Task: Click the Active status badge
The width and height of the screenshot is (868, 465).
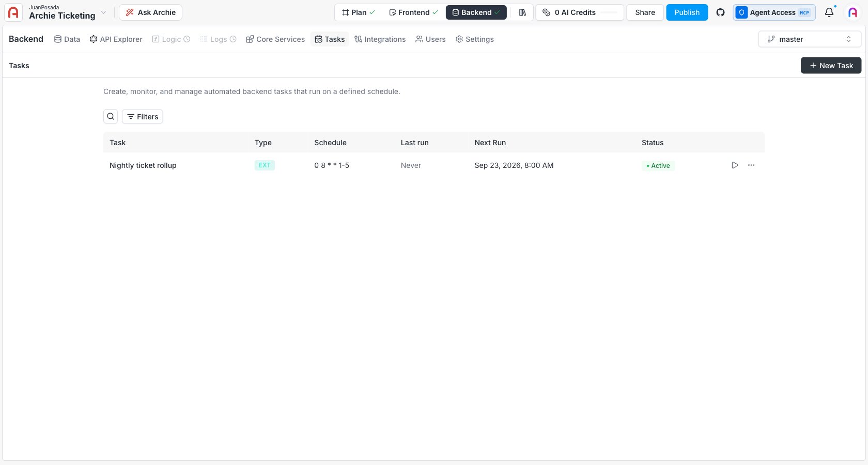Action: pos(658,166)
